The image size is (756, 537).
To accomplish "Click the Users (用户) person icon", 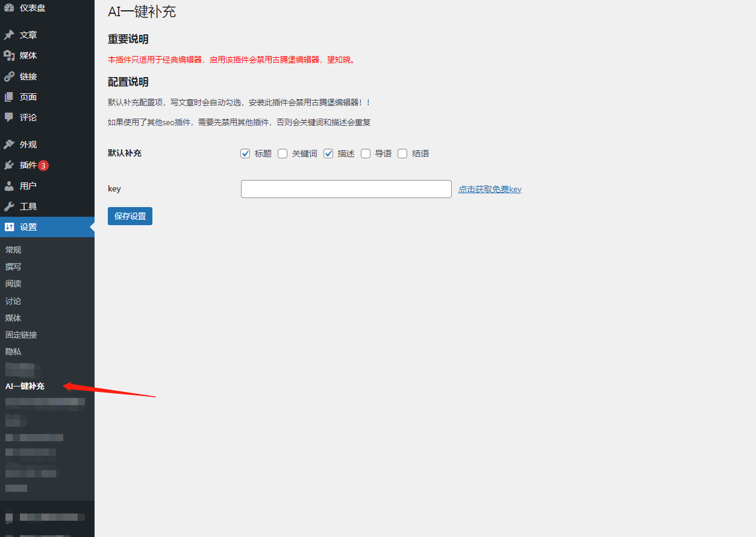I will 9,186.
